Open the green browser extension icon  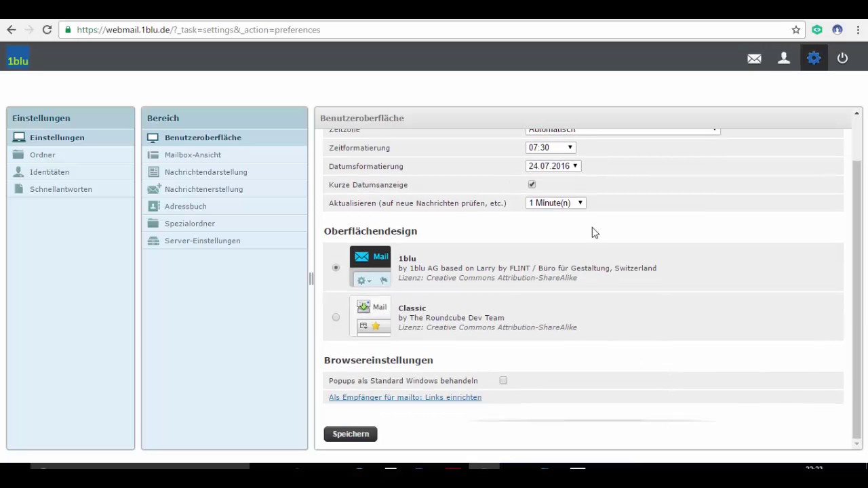(x=817, y=30)
